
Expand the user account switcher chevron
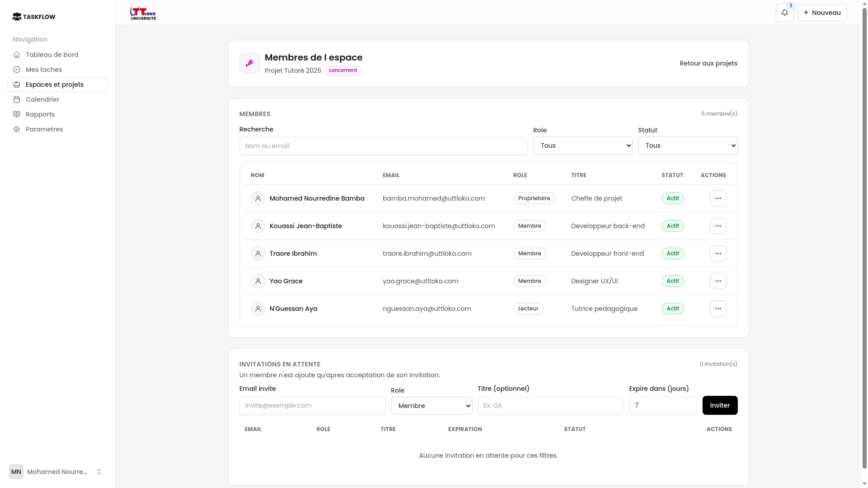coord(99,472)
